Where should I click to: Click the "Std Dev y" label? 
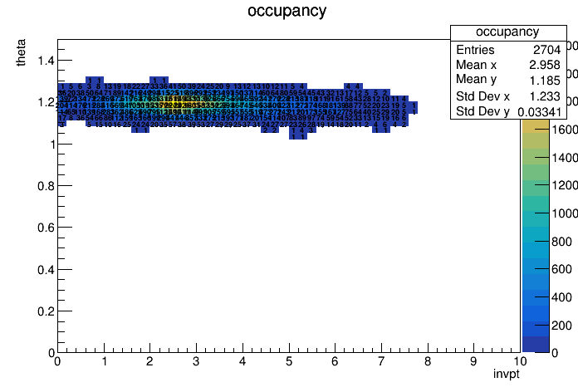pos(482,111)
